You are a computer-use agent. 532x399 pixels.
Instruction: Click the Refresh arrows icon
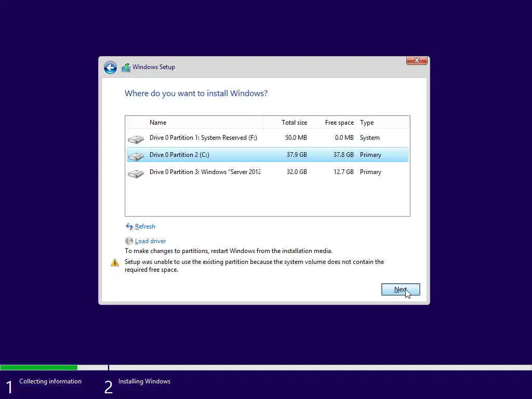click(129, 227)
